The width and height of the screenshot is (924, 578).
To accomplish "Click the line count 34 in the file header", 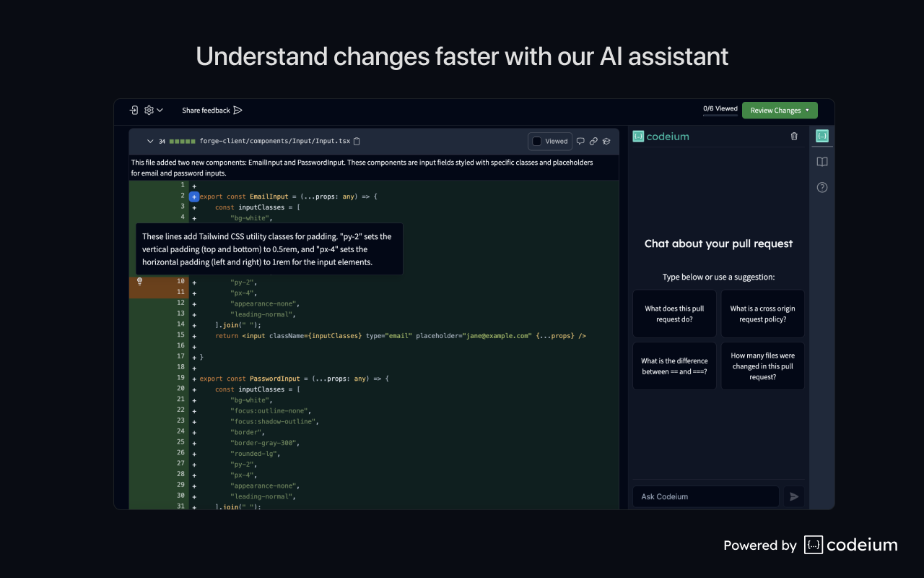I will (x=162, y=142).
